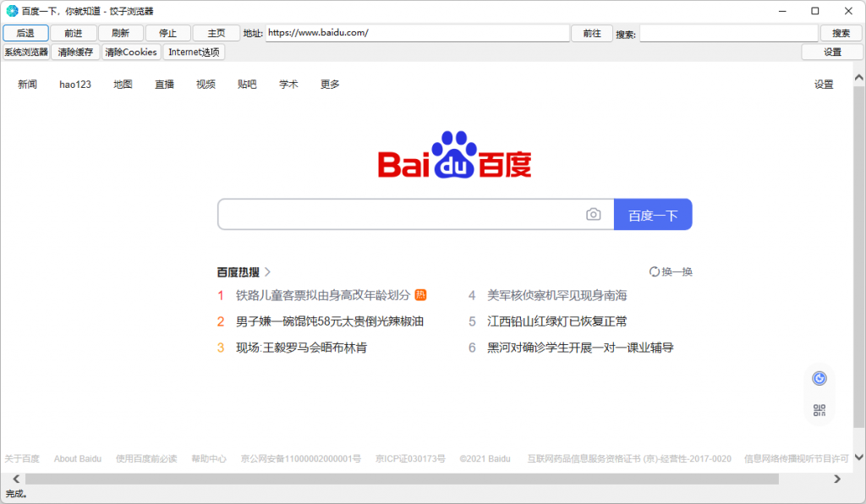Expand 百度热搜 using the chevron arrow

[268, 271]
